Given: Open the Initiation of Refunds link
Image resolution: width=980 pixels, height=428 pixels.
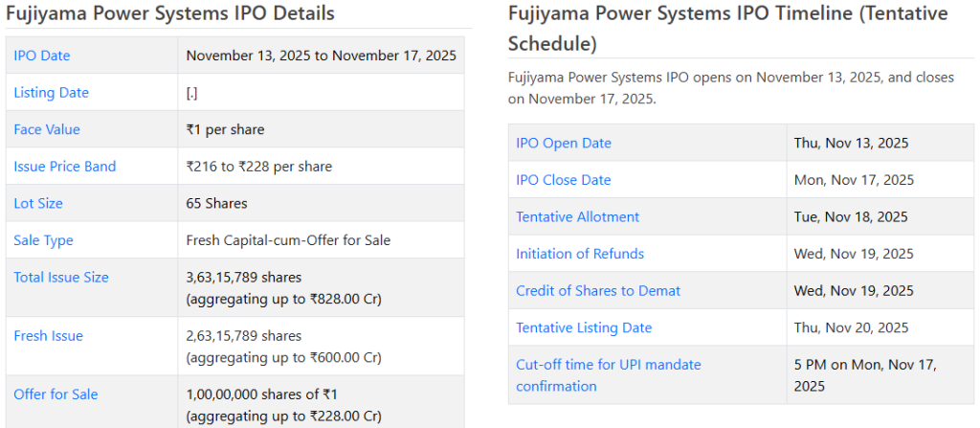Looking at the screenshot, I should coord(580,254).
